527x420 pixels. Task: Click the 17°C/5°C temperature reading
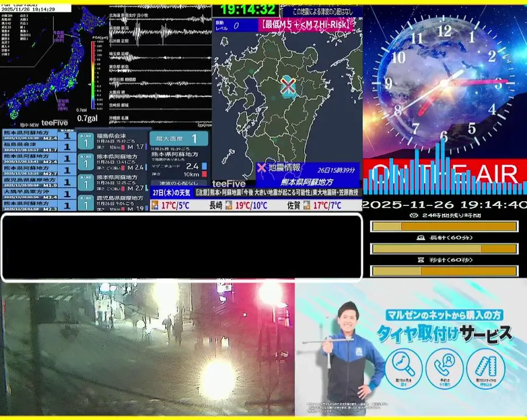175,205
